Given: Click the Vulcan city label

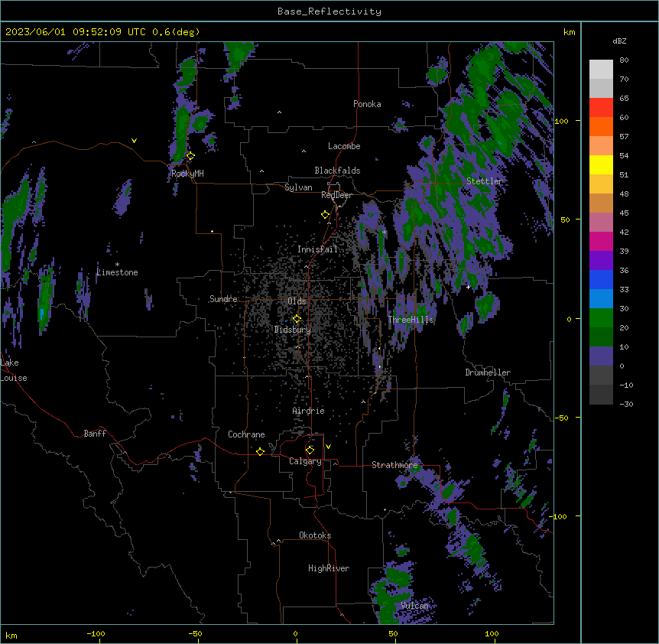Looking at the screenshot, I should [x=415, y=606].
